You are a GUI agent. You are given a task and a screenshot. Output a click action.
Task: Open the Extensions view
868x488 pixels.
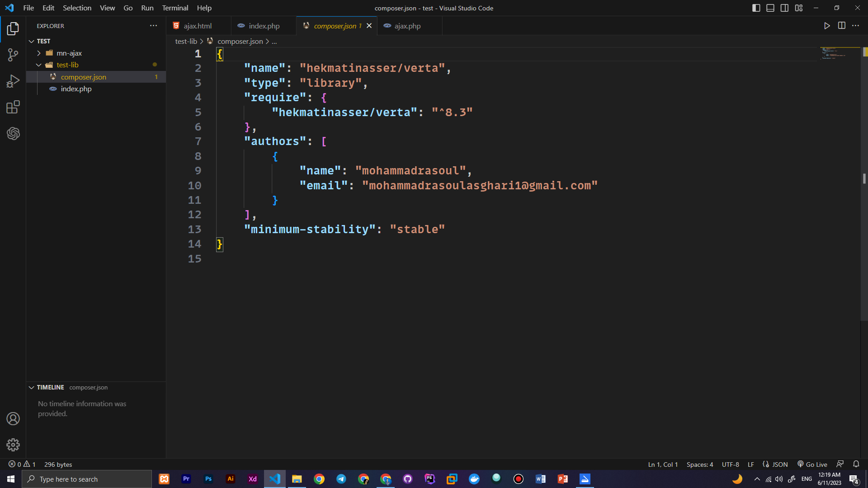point(13,108)
